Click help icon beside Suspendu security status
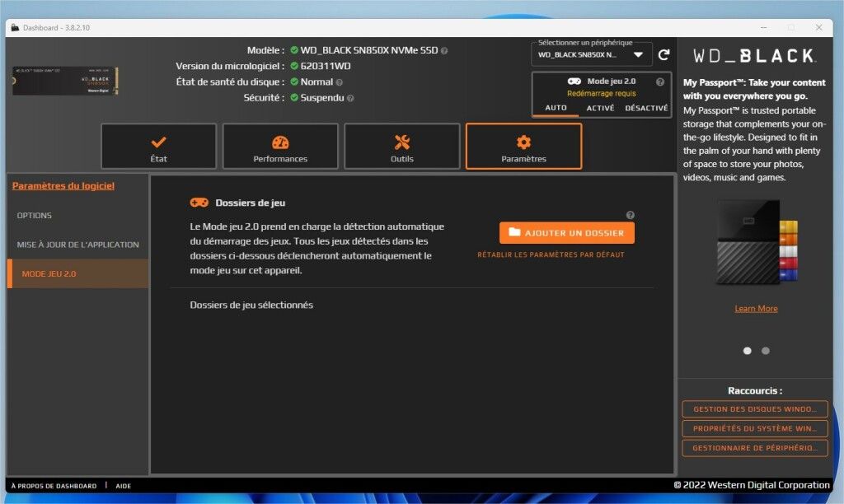 click(350, 99)
